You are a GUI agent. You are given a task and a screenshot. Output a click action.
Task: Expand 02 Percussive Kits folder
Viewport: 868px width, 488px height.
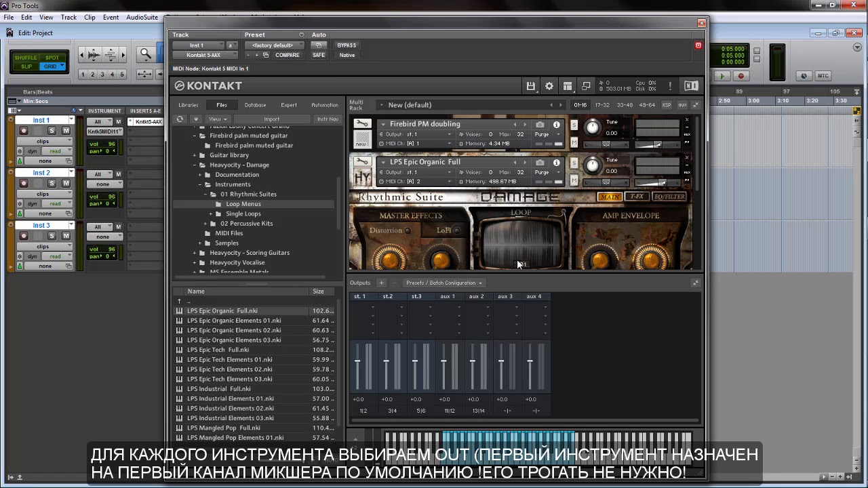point(205,224)
